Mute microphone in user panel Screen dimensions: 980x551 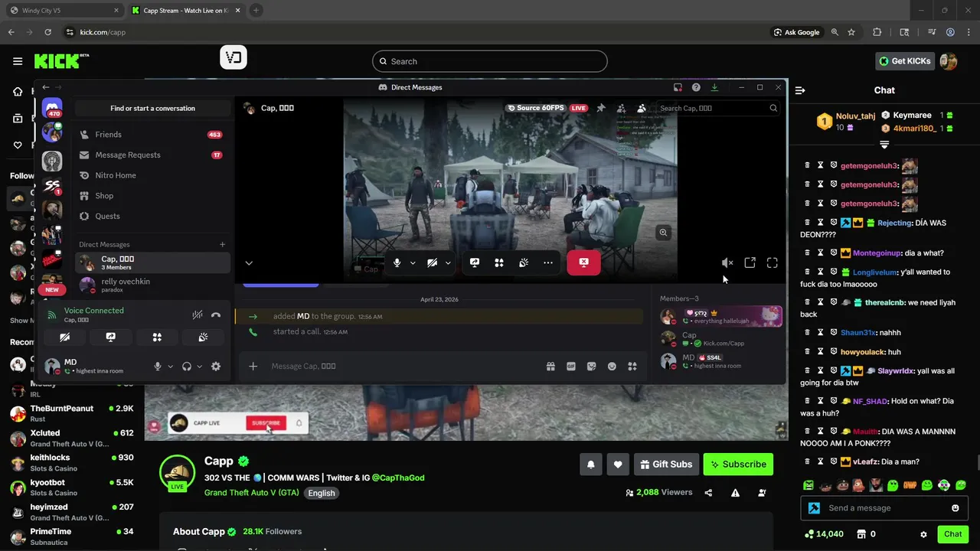tap(158, 367)
